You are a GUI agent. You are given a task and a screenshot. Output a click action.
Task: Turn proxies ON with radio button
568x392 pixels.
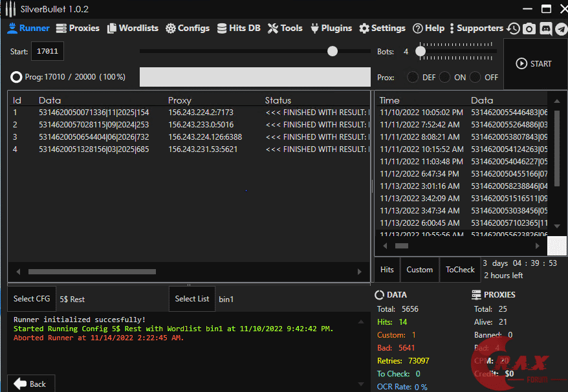coord(444,77)
